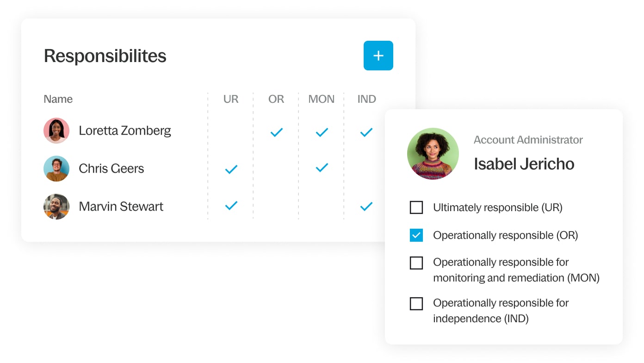Toggle Marvin Stewart's IND checkmark

(366, 207)
